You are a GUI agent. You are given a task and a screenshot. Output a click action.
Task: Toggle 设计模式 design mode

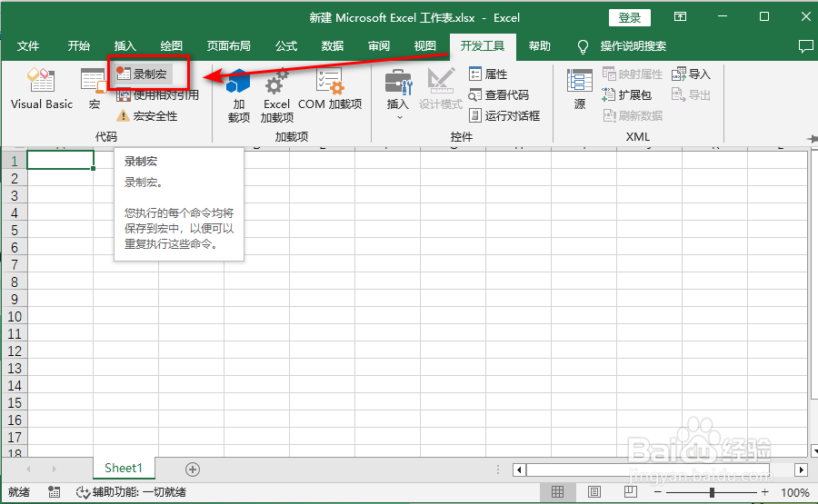tap(441, 89)
